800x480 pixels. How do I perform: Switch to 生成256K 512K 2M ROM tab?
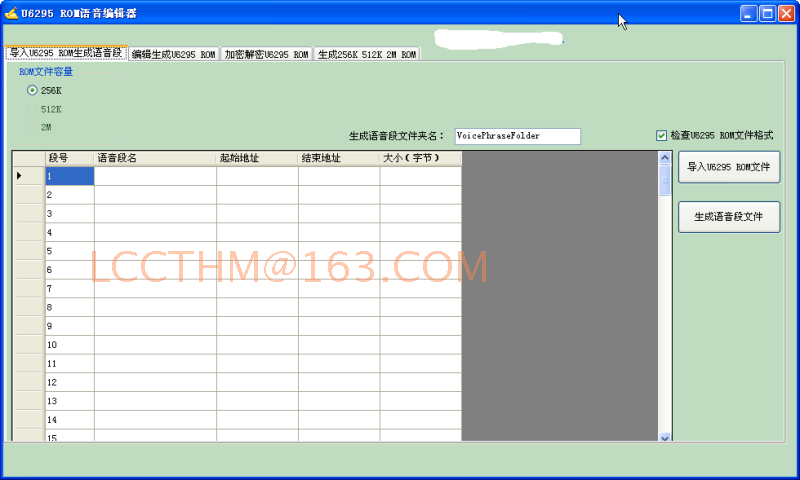coord(367,54)
